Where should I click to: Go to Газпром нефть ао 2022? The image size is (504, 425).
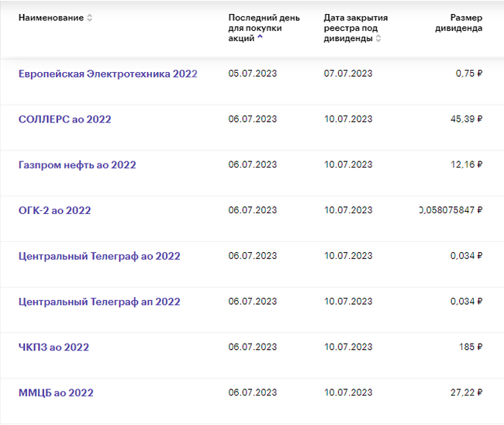pos(77,164)
